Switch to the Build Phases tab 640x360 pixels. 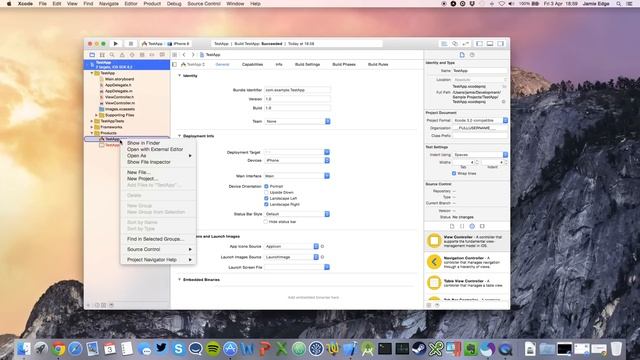344,64
